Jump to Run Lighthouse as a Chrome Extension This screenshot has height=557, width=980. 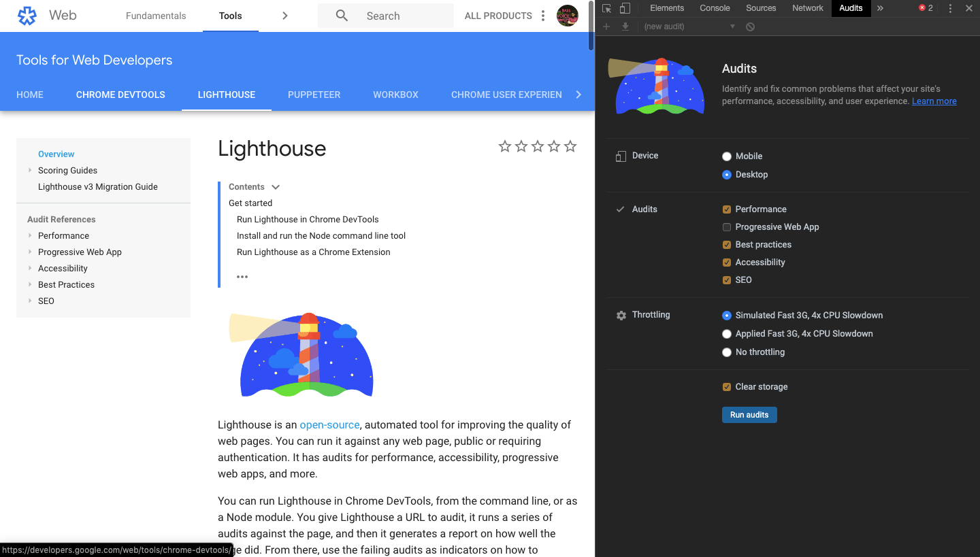(314, 252)
